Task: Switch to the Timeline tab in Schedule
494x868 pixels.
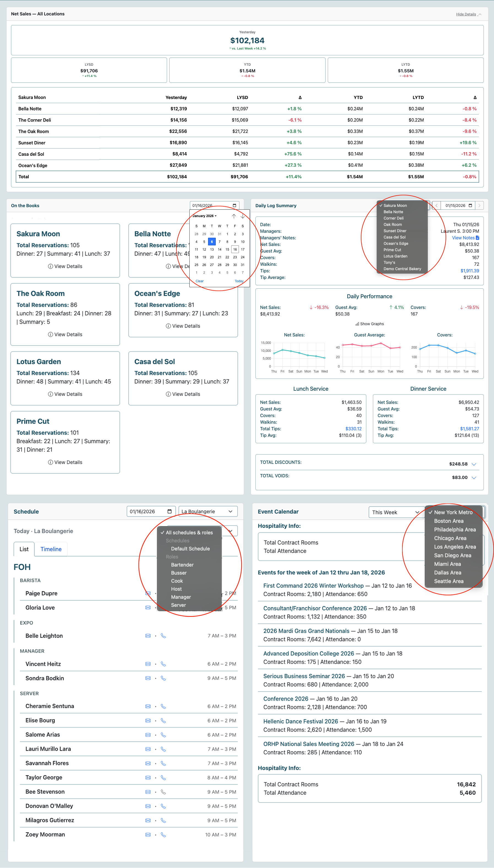Action: pos(51,549)
